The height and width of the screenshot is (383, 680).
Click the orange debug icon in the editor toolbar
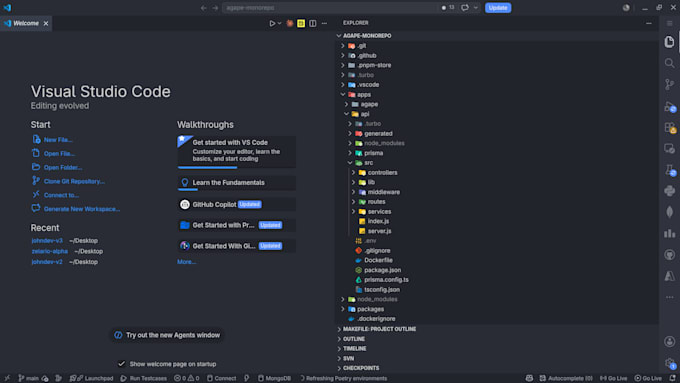click(x=290, y=23)
